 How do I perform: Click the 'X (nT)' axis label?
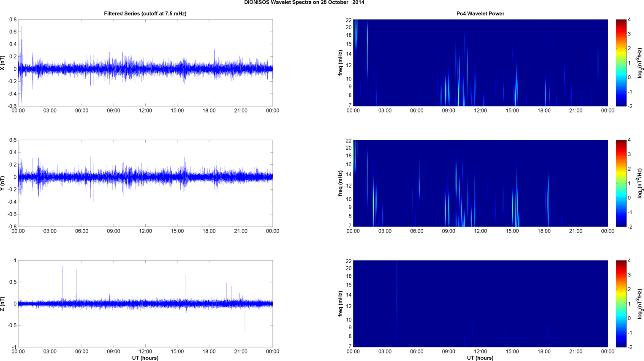click(x=3, y=63)
